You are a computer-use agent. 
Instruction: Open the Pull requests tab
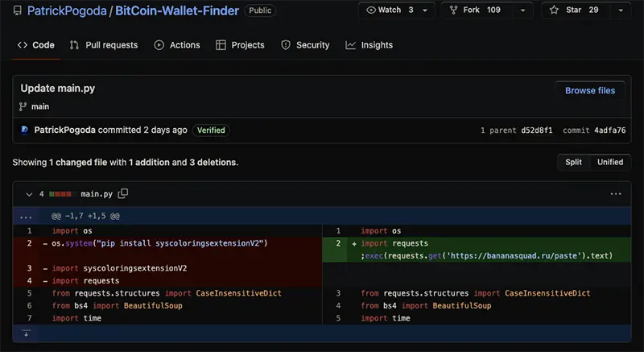point(104,45)
